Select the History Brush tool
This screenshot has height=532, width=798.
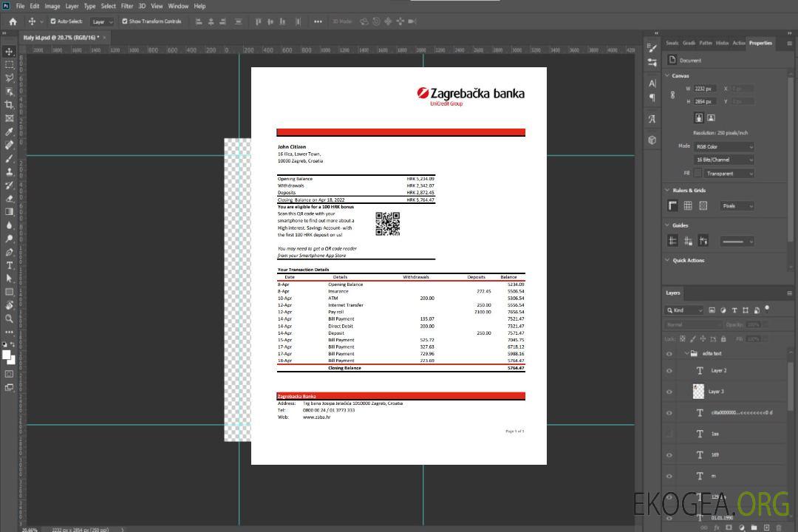pyautogui.click(x=9, y=185)
